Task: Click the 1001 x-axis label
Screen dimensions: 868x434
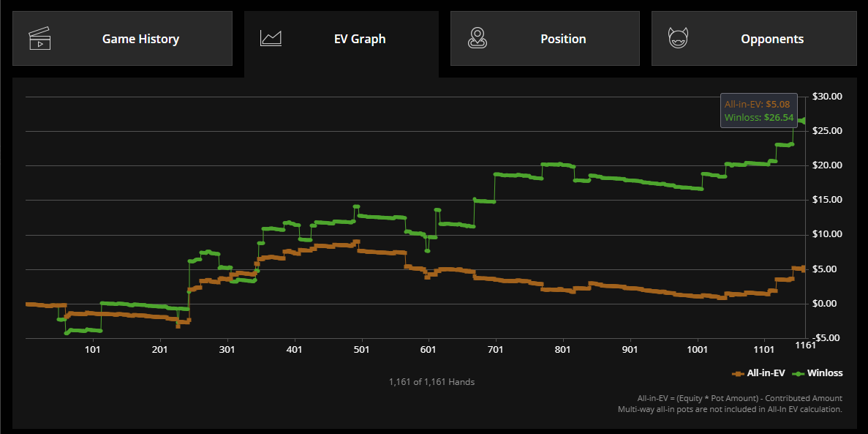Action: coord(698,350)
